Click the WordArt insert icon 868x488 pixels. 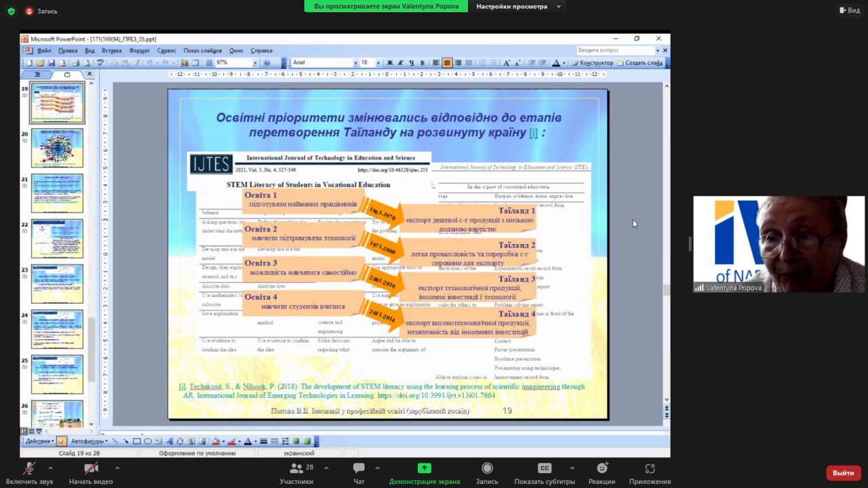[x=170, y=441]
